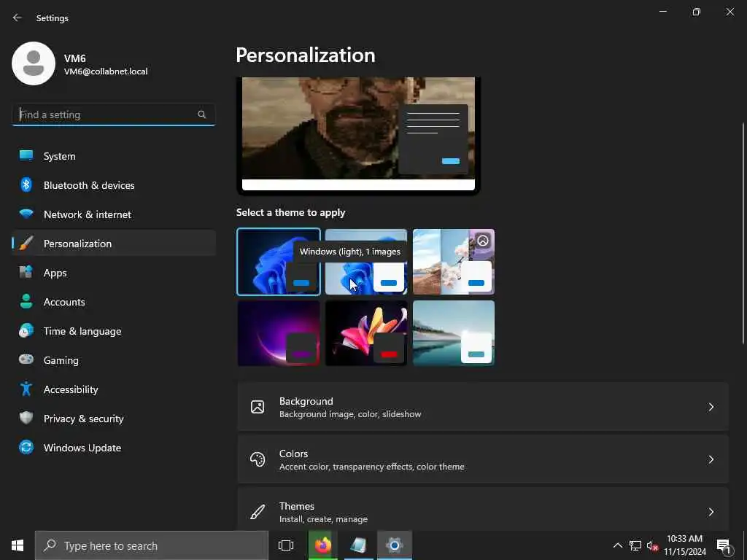Click the Settings gear taskbar icon
This screenshot has width=747, height=560.
[395, 545]
